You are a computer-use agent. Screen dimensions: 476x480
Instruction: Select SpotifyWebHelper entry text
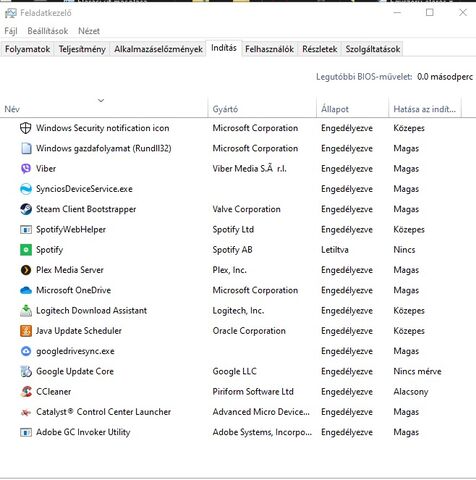(x=71, y=230)
